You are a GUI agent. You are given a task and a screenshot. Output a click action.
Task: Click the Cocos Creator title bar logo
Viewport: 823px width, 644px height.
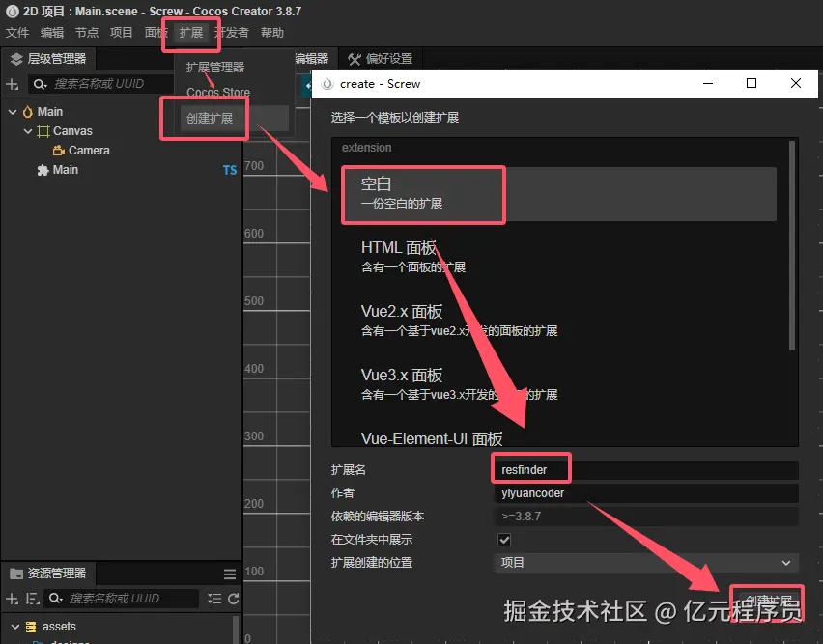(x=12, y=11)
